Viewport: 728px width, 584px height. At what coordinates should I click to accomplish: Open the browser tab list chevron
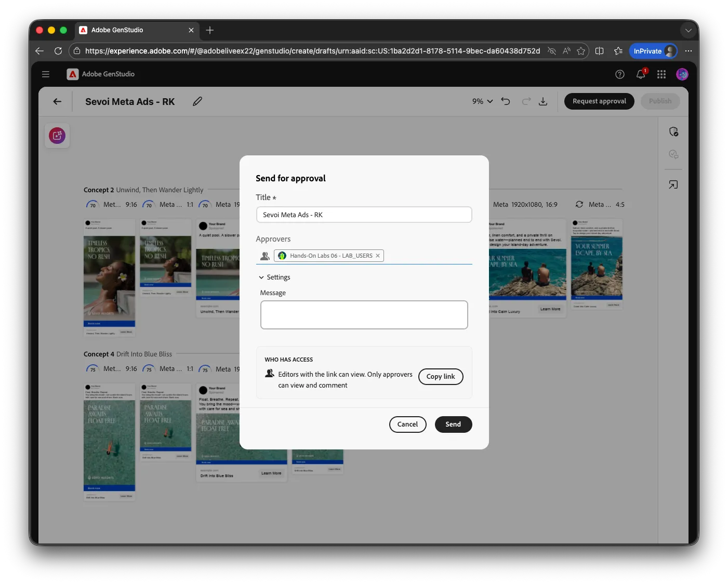[688, 30]
